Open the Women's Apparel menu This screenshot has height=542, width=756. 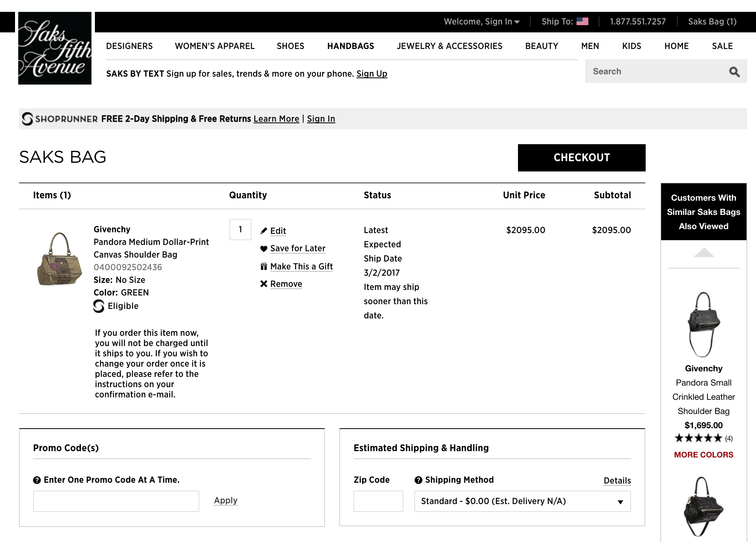[215, 46]
